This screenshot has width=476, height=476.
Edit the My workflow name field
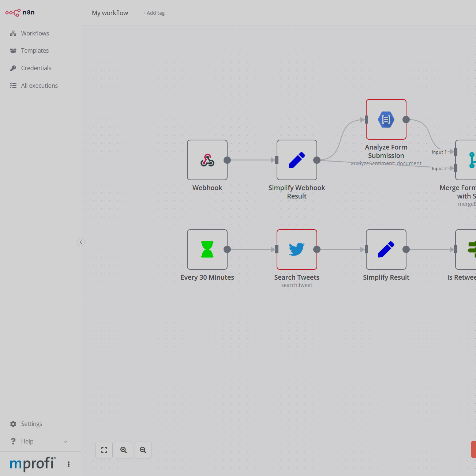pos(110,13)
